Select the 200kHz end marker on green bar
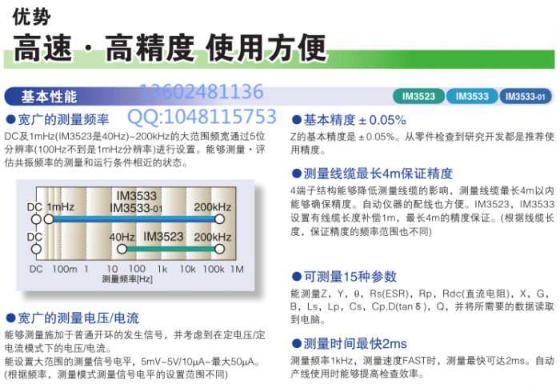Image resolution: width=560 pixels, height=392 pixels. (220, 249)
